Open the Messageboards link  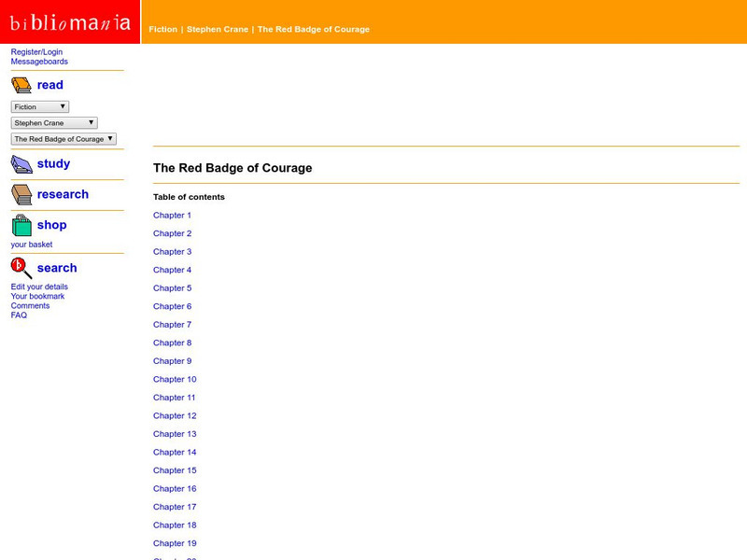(x=39, y=62)
